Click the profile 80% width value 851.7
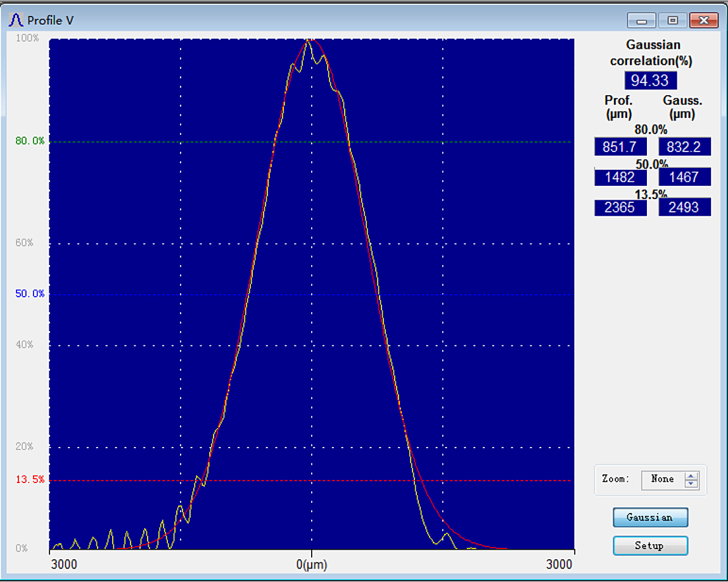 click(x=620, y=147)
